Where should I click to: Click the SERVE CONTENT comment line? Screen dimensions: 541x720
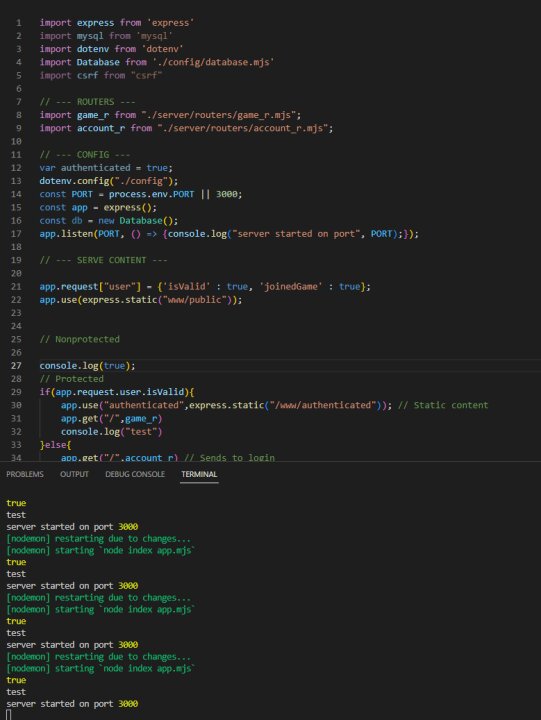(x=103, y=260)
